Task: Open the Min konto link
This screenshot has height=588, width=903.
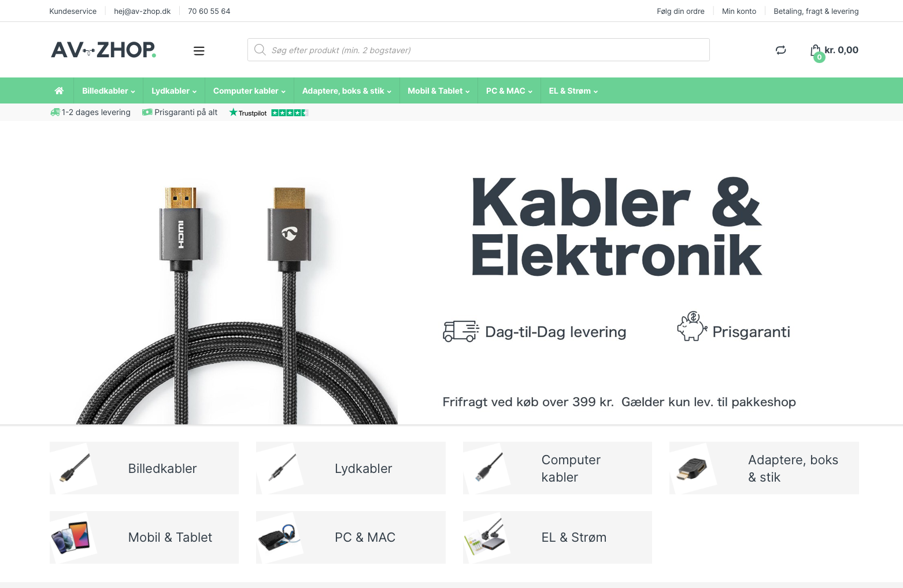Action: coord(739,11)
